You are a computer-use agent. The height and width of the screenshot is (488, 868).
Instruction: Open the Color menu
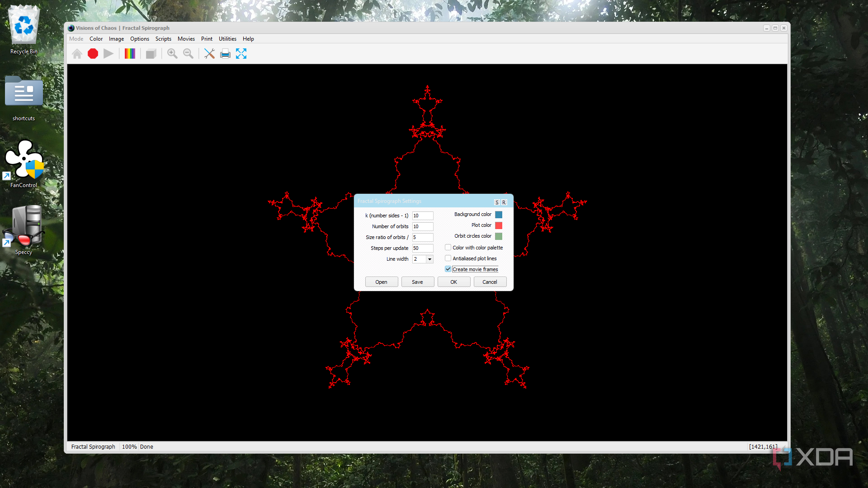[x=96, y=39]
